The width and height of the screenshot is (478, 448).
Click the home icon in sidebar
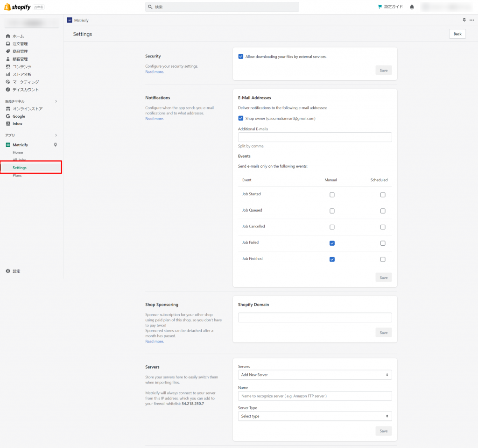[x=8, y=36]
